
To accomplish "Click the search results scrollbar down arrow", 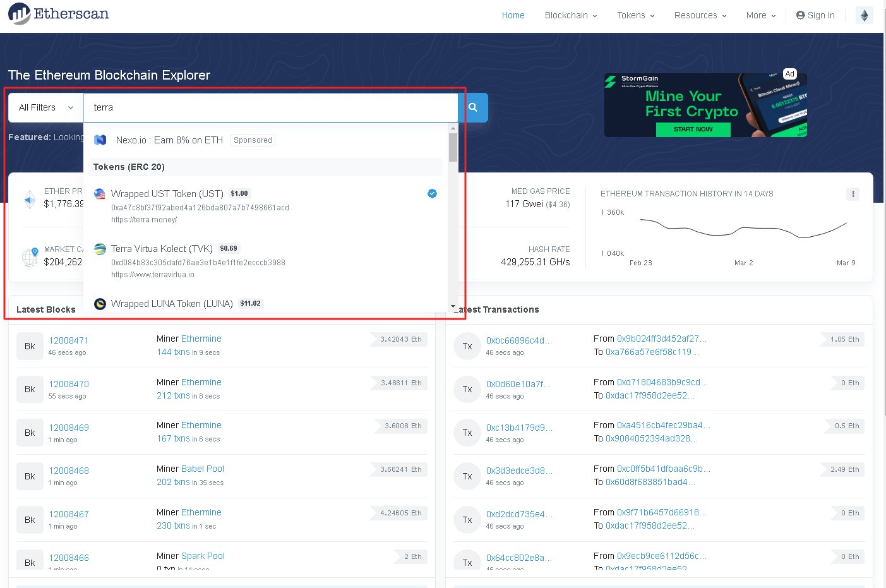I will (453, 307).
